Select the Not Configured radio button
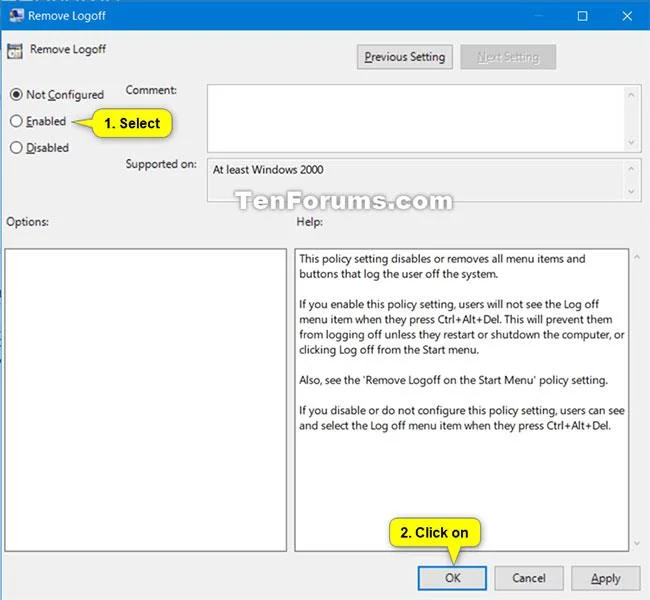This screenshot has height=600, width=650. click(x=16, y=95)
